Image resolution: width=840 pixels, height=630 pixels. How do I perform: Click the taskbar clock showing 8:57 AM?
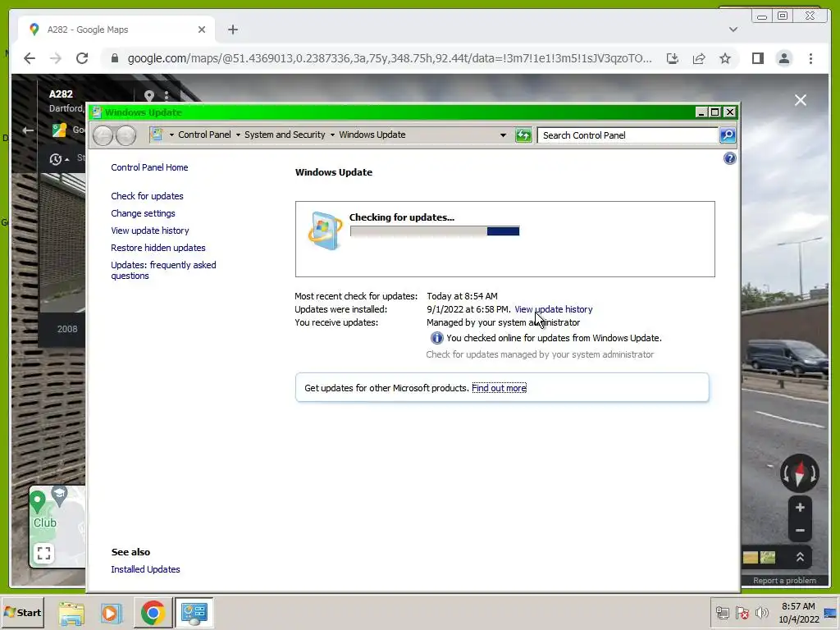click(x=799, y=613)
